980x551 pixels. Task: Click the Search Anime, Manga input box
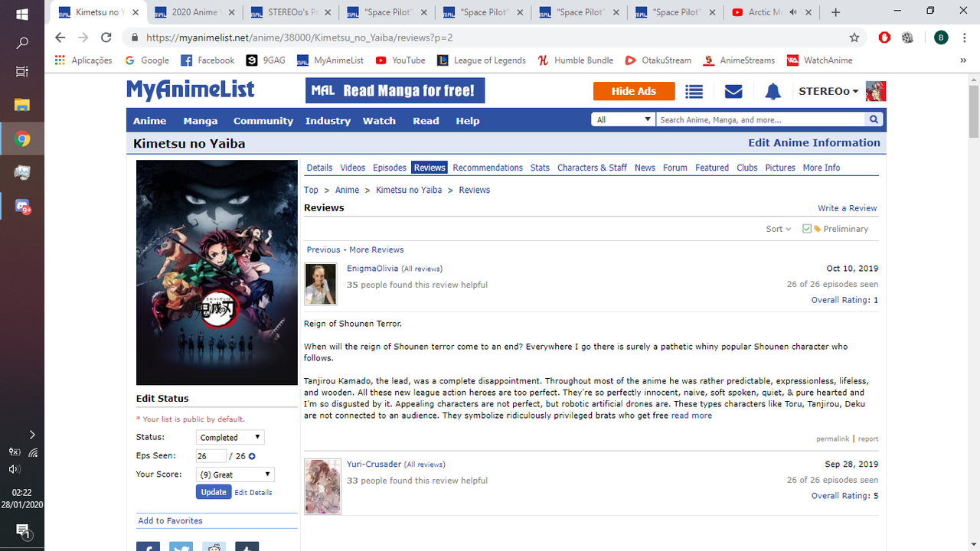(761, 119)
